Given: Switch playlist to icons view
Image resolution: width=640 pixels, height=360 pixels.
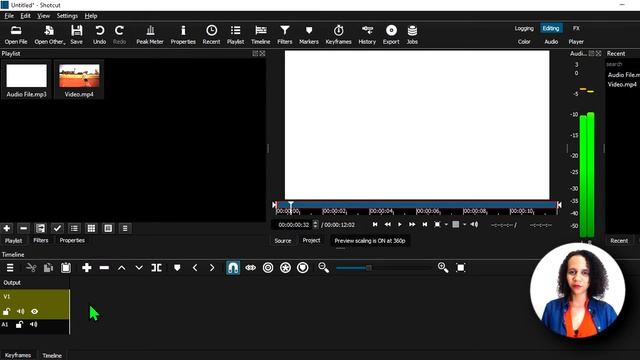Looking at the screenshot, I should 108,228.
